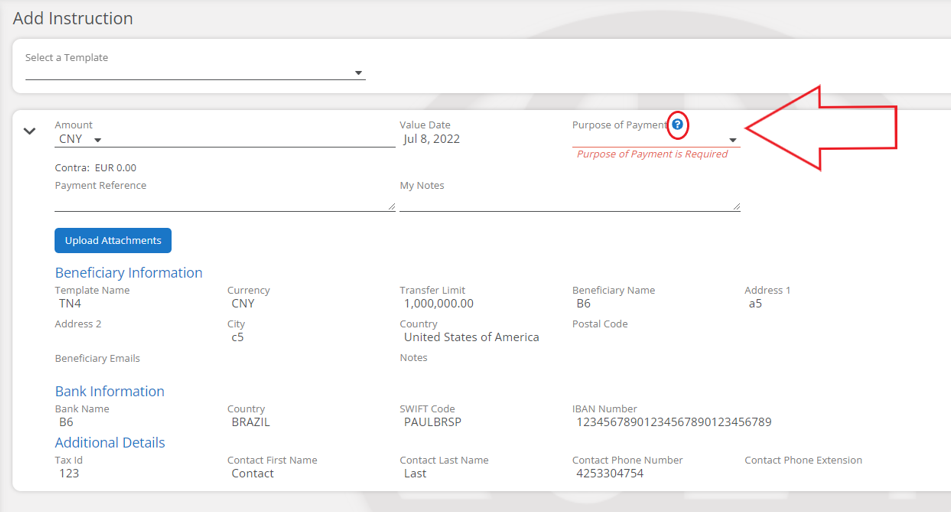Click the City value c5
951x512 pixels.
(237, 337)
